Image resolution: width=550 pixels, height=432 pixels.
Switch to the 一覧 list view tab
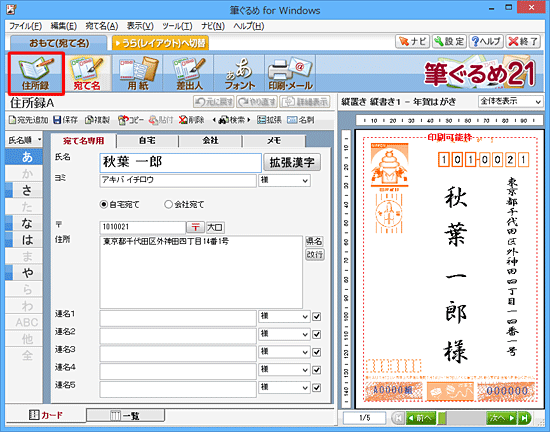pos(125,416)
